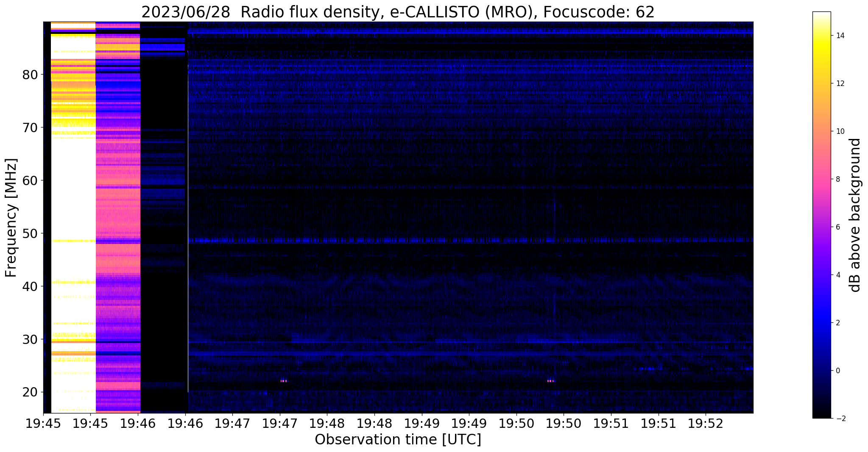Click the 30 MHz y-axis tick label
The image size is (868, 452).
(x=30, y=340)
